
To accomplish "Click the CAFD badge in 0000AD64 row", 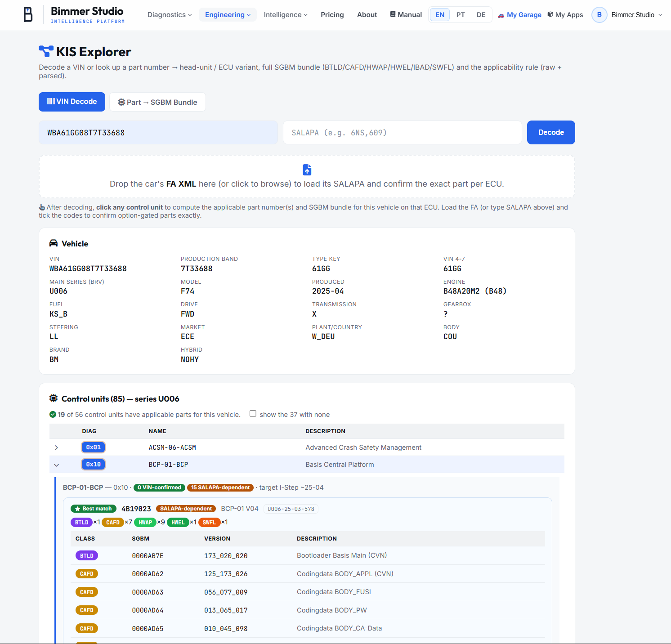I will point(87,610).
